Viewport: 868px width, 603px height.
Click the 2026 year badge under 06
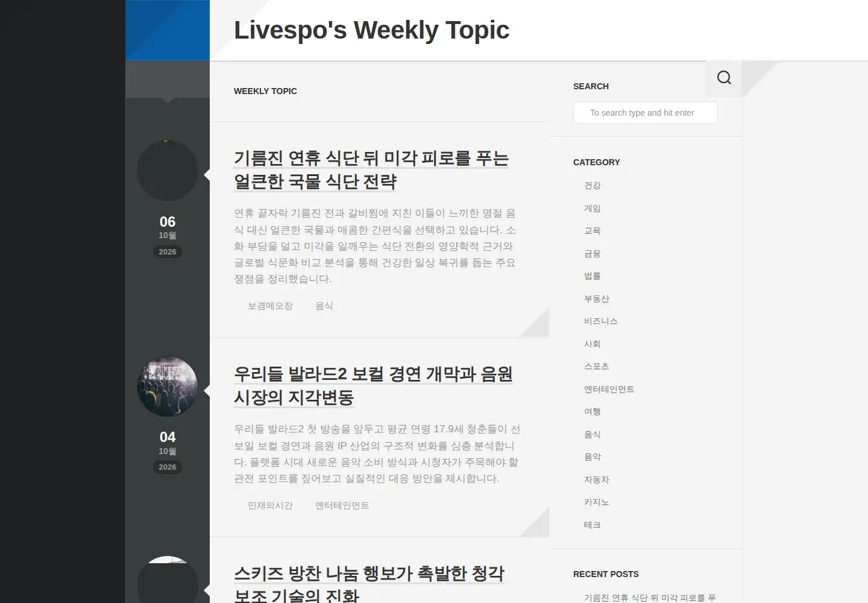point(168,251)
